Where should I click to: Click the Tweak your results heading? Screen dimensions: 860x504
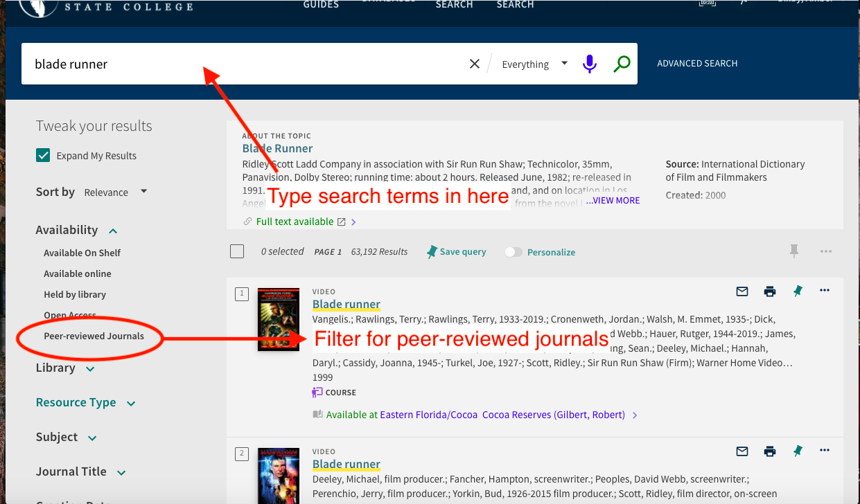94,126
